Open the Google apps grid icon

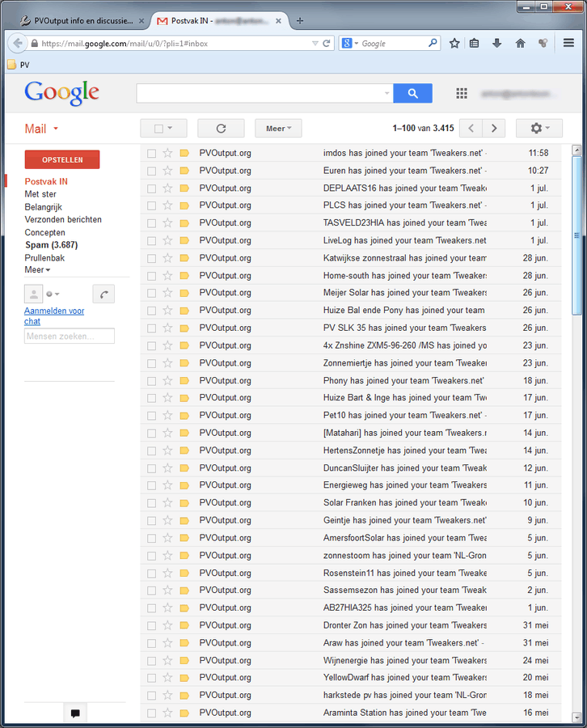coord(461,93)
